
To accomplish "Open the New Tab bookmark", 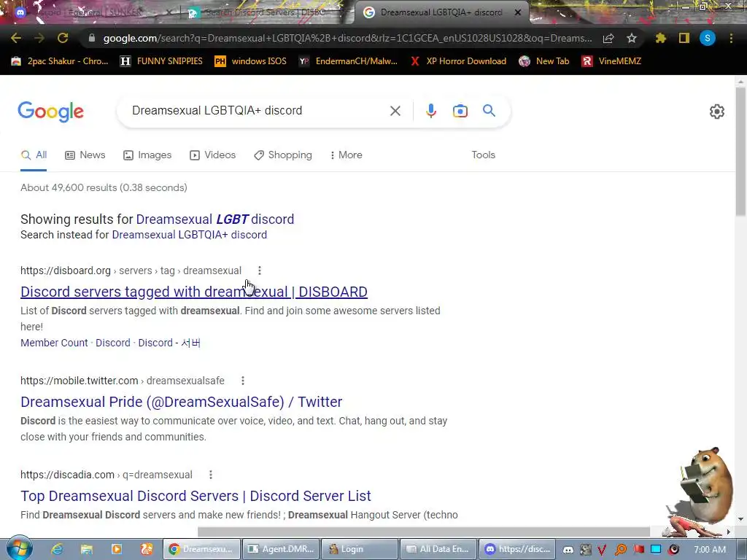I will point(544,61).
